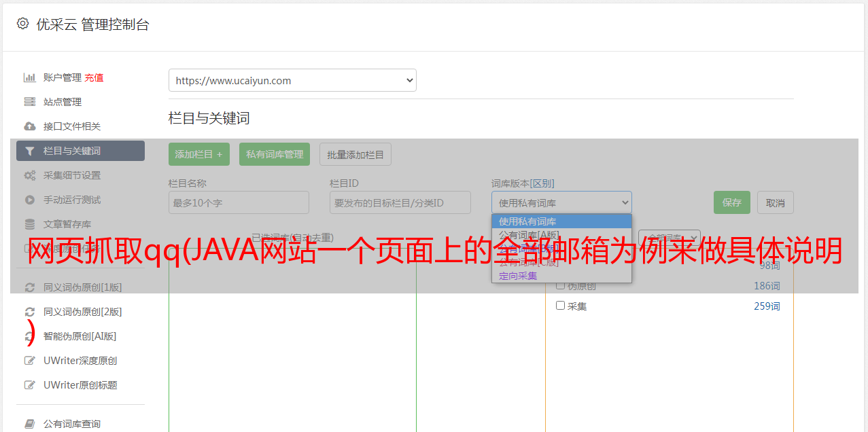Viewport: 868px width, 432px height.
Task: Open the 259词 link
Action: point(767,306)
